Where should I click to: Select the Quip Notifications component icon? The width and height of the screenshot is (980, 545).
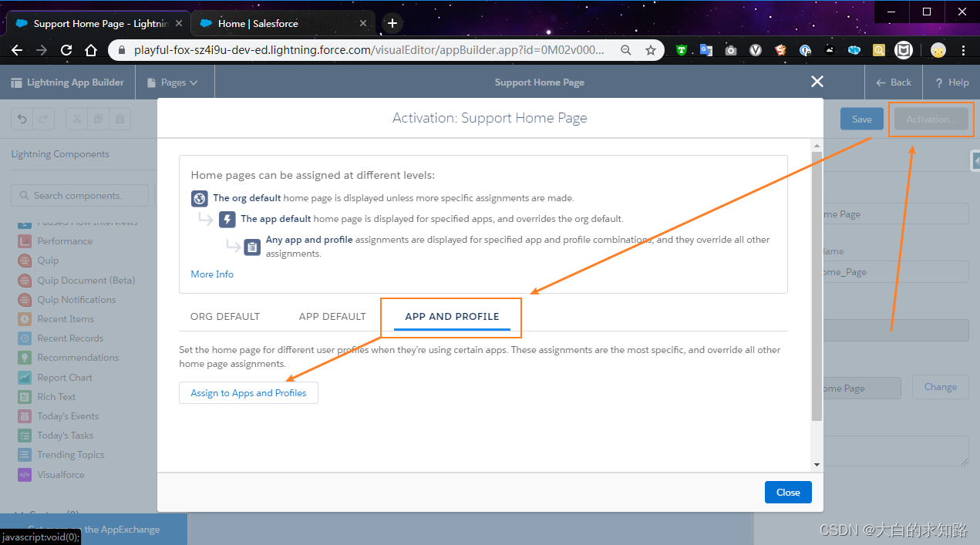tap(24, 300)
